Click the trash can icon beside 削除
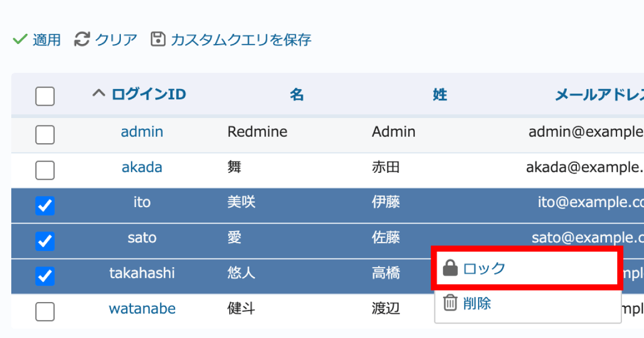 click(450, 303)
